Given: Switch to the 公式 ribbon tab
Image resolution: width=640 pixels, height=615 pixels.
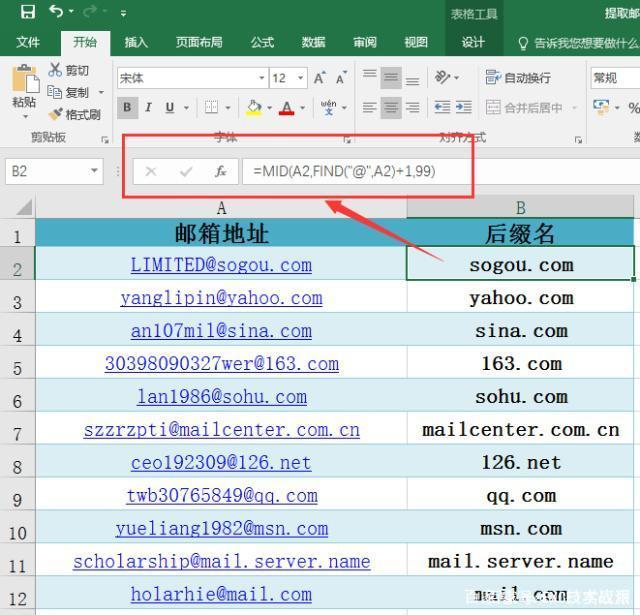Looking at the screenshot, I should tap(262, 42).
